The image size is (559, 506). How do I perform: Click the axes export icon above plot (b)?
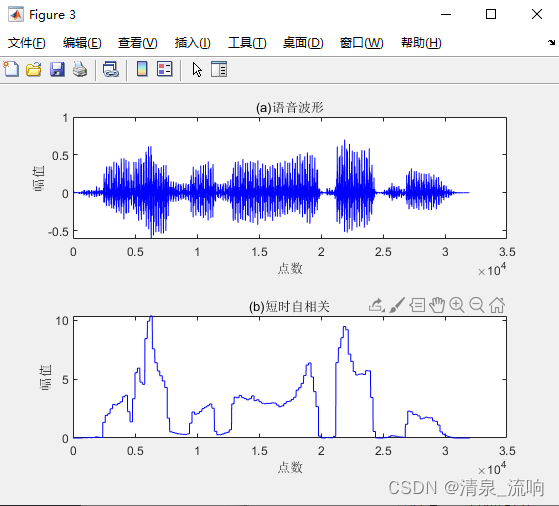tap(376, 305)
